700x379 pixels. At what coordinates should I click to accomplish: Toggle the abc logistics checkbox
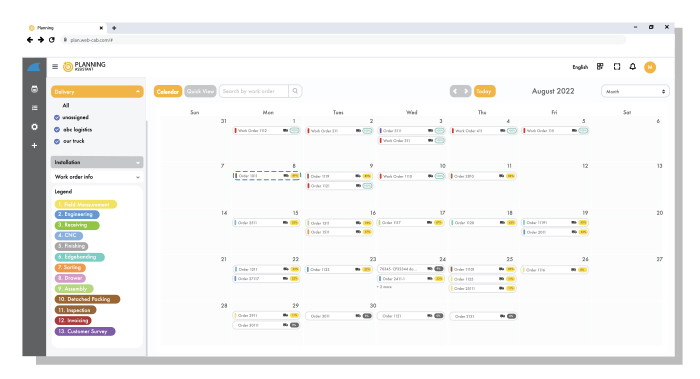(x=57, y=129)
